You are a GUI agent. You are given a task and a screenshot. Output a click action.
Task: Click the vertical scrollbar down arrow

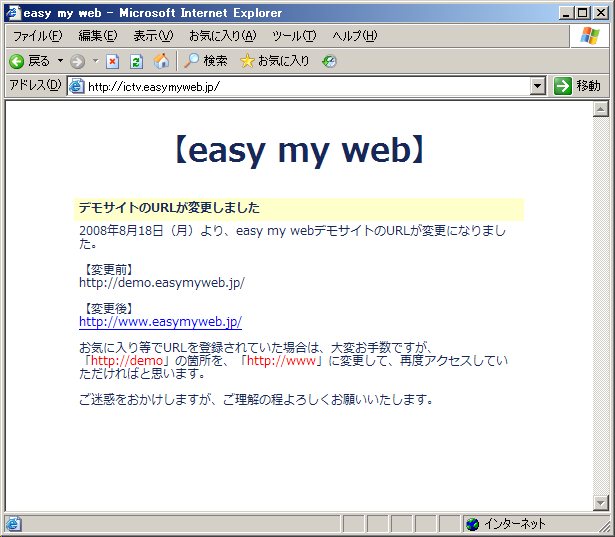coord(601,502)
